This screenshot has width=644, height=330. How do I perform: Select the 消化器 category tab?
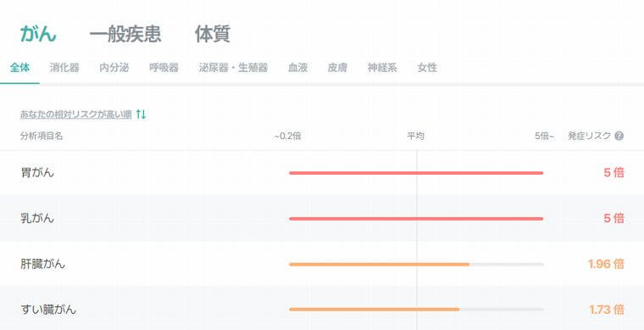tap(64, 67)
